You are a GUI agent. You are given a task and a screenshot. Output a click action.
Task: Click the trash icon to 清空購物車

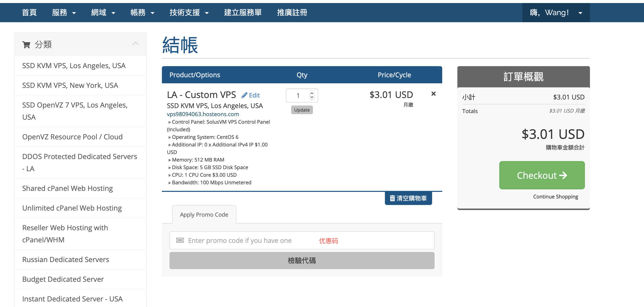pos(392,198)
